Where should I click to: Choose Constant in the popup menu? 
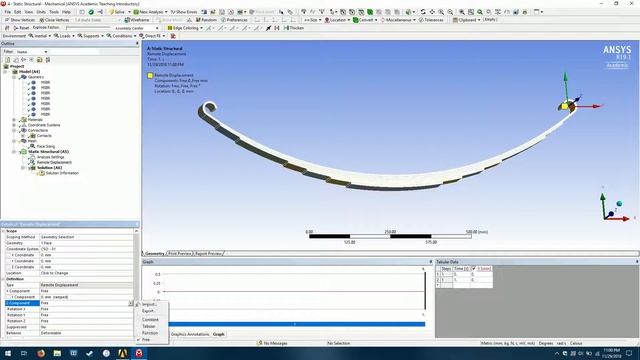150,320
